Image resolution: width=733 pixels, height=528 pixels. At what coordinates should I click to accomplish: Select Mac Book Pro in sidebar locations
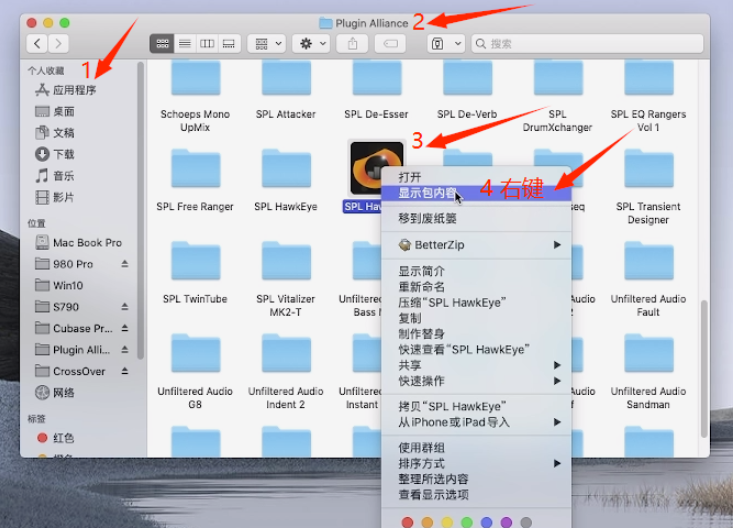[79, 243]
